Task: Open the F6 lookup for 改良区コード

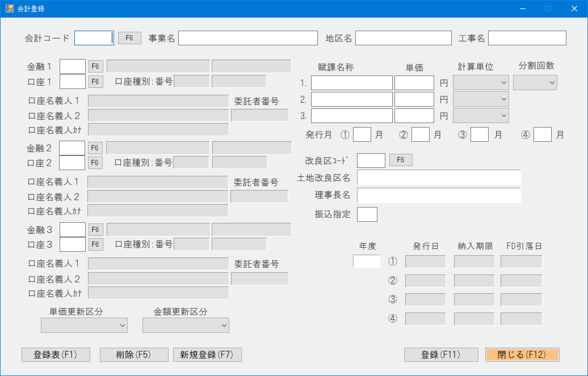Action: tap(401, 160)
